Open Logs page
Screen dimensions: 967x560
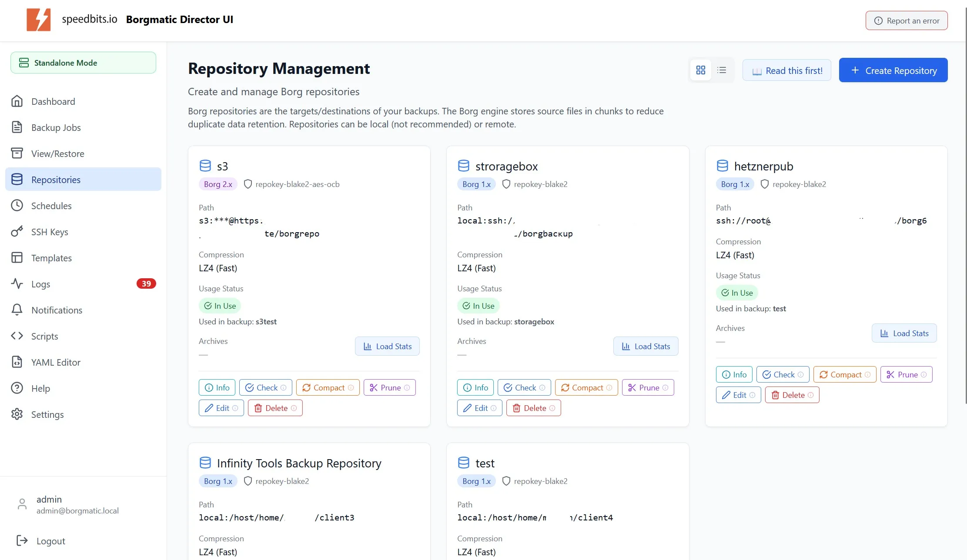pyautogui.click(x=83, y=284)
